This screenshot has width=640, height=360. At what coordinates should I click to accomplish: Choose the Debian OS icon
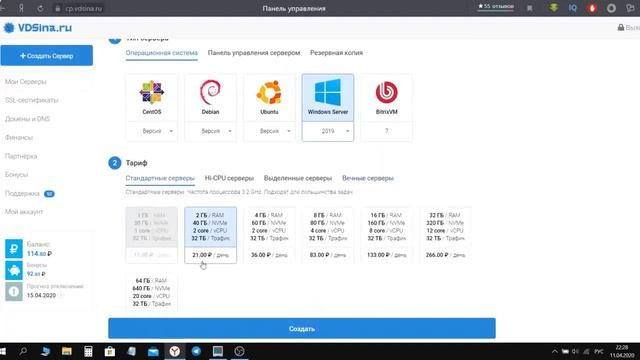pos(210,92)
